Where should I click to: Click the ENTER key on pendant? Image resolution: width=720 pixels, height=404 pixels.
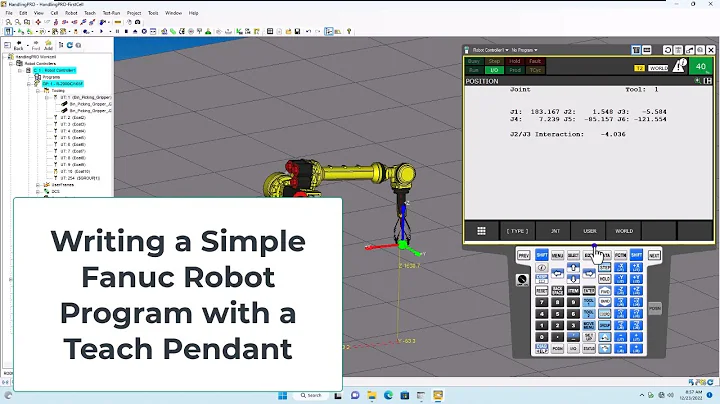[x=589, y=291]
